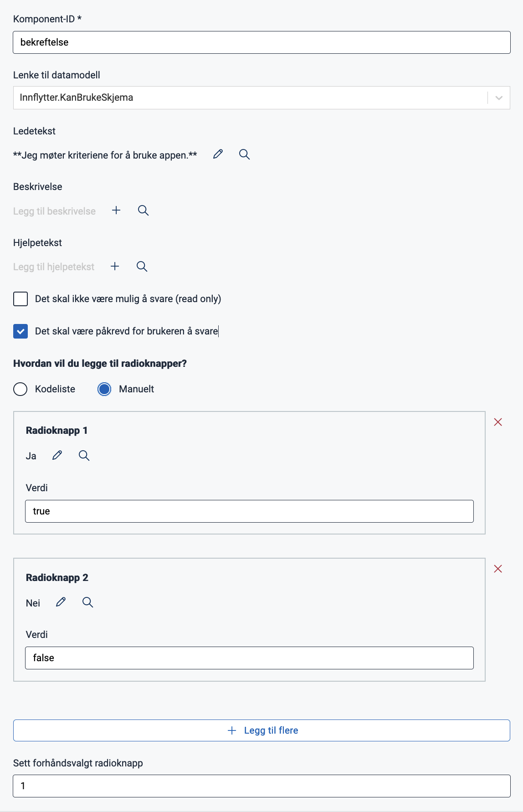Click the Verdi field containing 'false'
The width and height of the screenshot is (523, 812).
[x=249, y=658]
